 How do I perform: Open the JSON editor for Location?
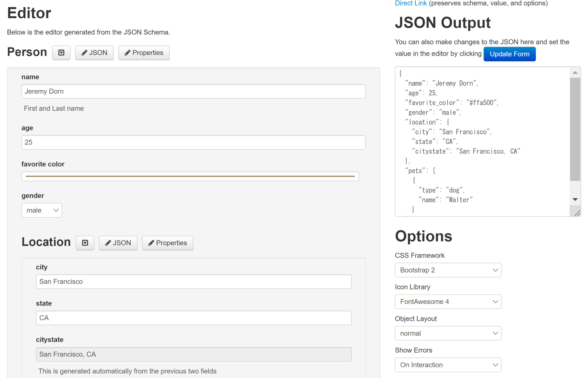coord(118,243)
